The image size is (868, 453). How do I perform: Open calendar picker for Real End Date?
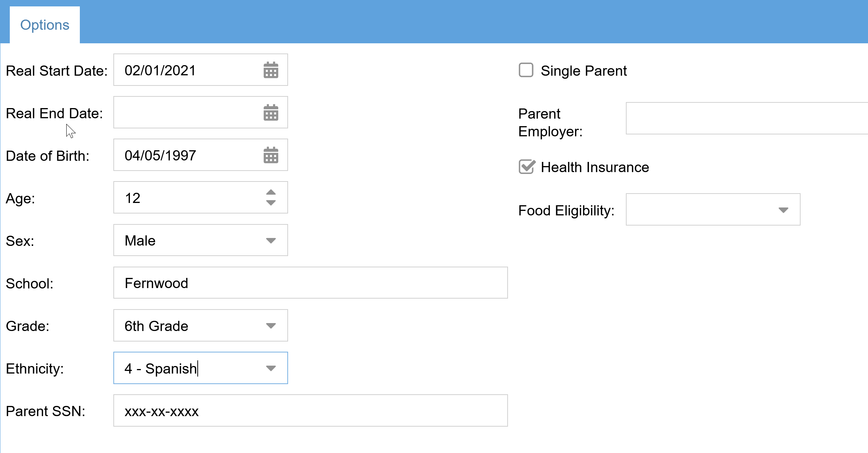(x=271, y=113)
